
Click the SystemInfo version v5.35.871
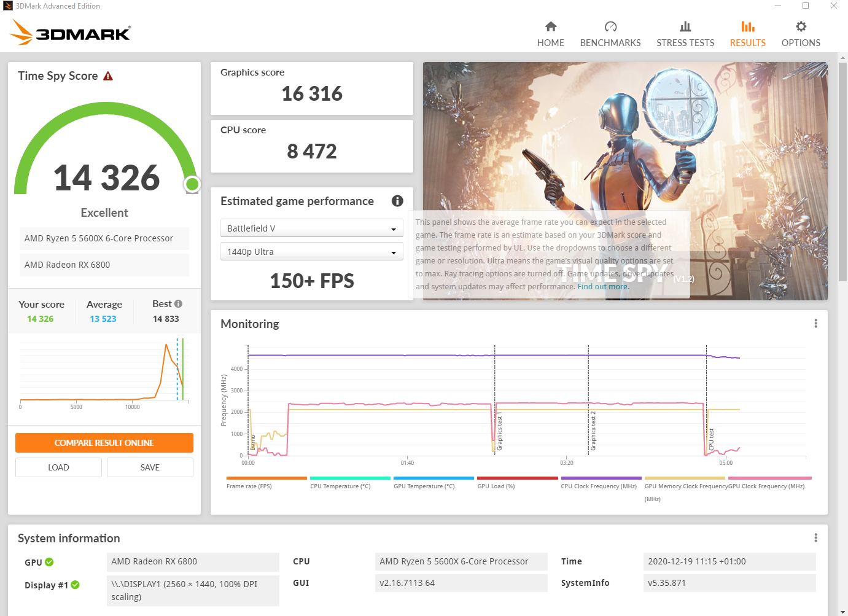[x=729, y=583]
